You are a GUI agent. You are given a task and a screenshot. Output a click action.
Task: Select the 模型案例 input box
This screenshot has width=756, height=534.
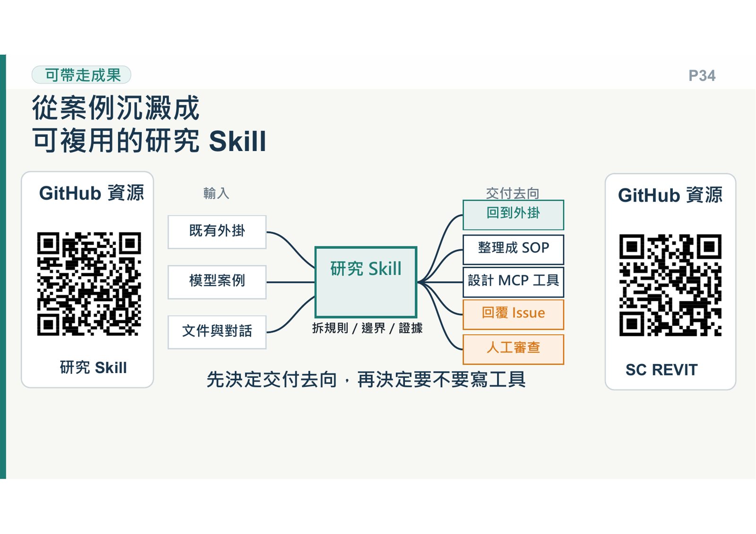pyautogui.click(x=217, y=282)
